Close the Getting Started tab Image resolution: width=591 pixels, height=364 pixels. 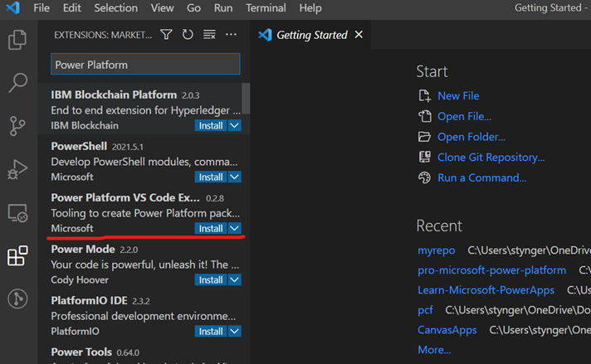point(359,35)
